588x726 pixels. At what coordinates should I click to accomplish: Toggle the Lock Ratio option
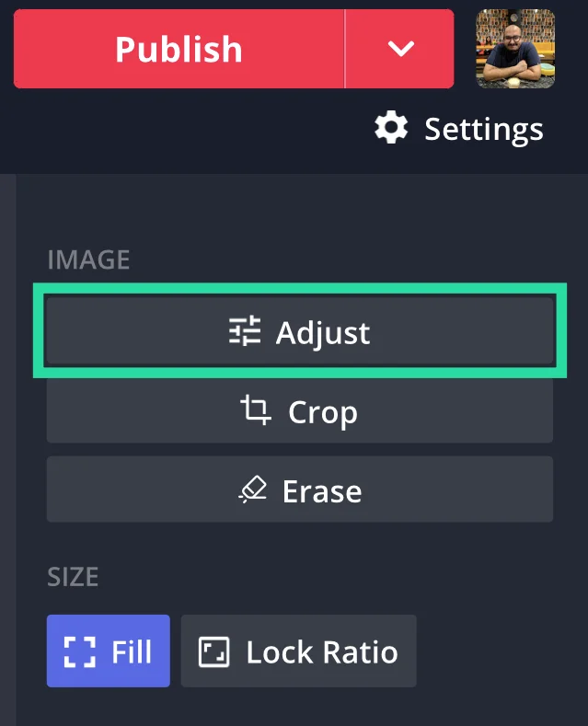(298, 651)
